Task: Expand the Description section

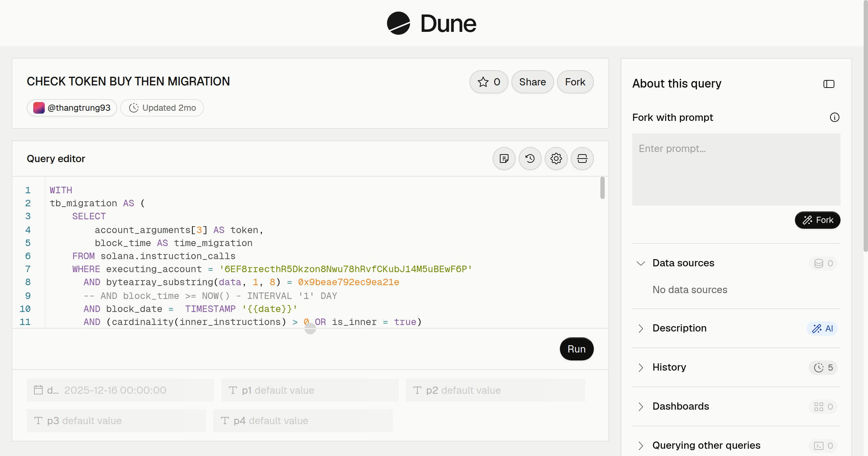Action: coord(641,328)
